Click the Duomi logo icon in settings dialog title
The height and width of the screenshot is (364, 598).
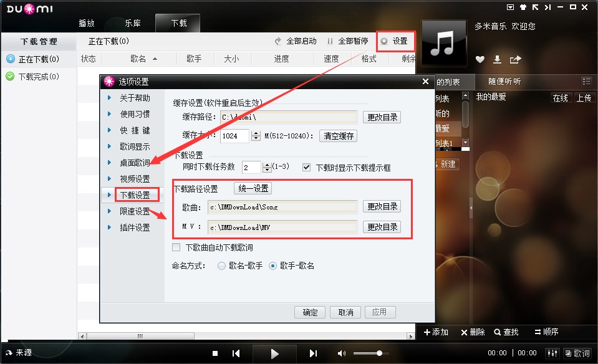click(x=109, y=81)
